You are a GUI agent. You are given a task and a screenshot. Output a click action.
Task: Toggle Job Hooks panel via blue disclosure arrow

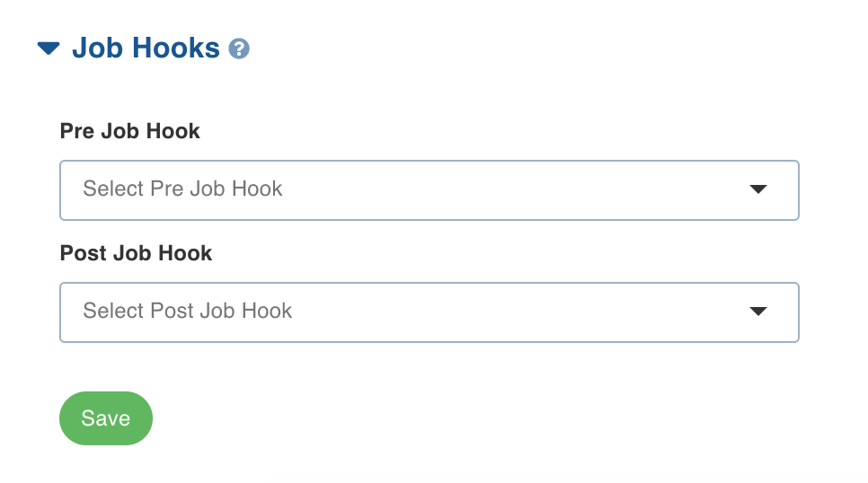49,48
